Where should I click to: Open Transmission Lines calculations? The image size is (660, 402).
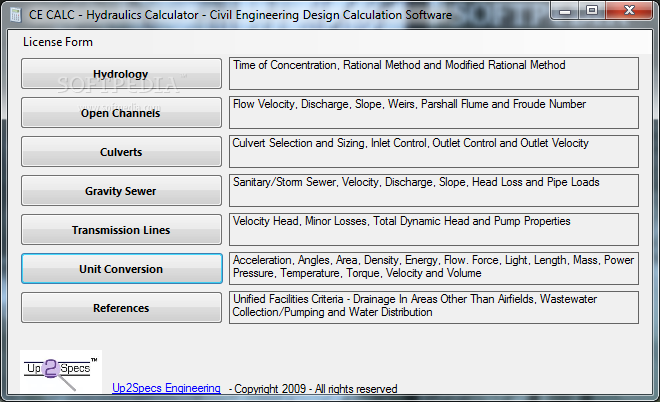pyautogui.click(x=121, y=230)
